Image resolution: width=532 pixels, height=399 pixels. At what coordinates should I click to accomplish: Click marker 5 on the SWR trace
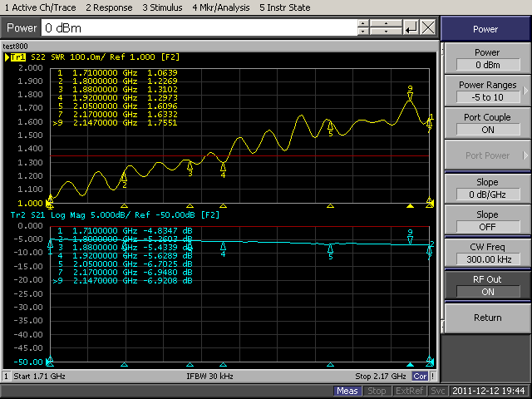(330, 130)
